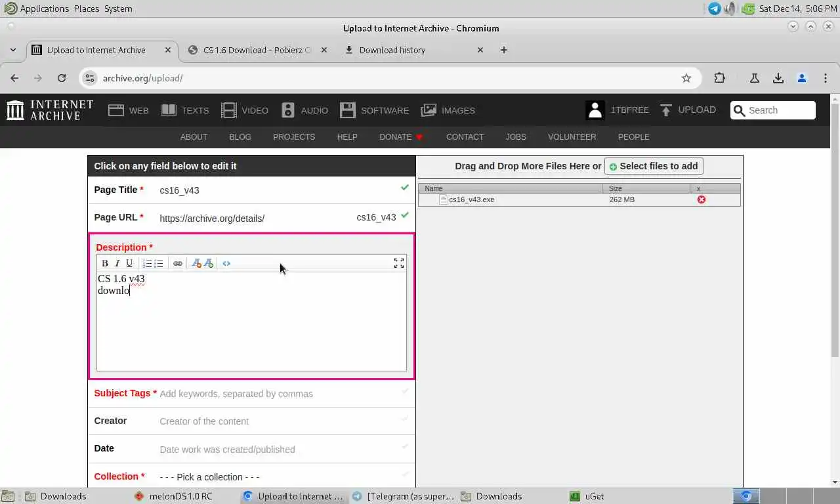Open the JOBS link
Image resolution: width=840 pixels, height=504 pixels.
516,137
